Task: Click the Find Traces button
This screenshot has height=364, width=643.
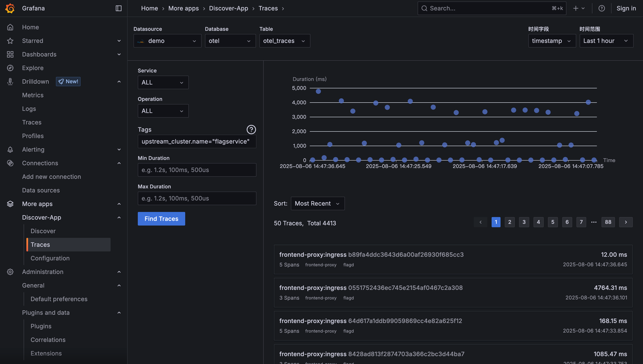Action: (161, 219)
